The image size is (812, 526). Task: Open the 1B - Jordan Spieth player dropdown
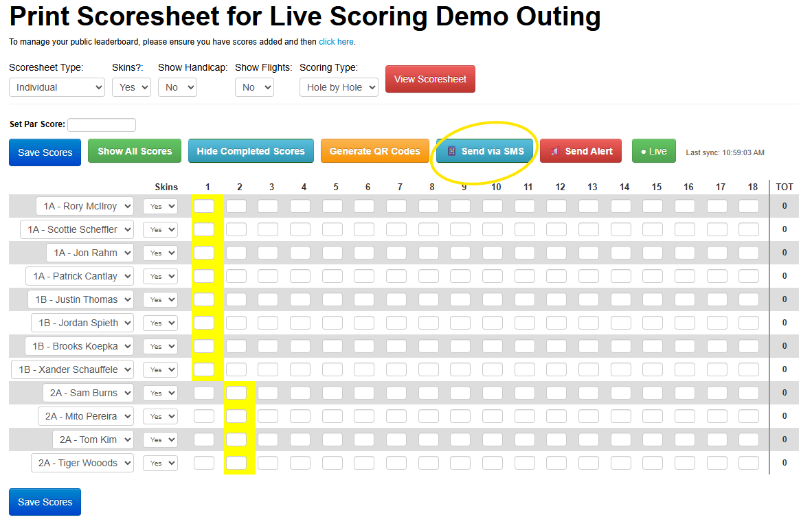click(82, 323)
